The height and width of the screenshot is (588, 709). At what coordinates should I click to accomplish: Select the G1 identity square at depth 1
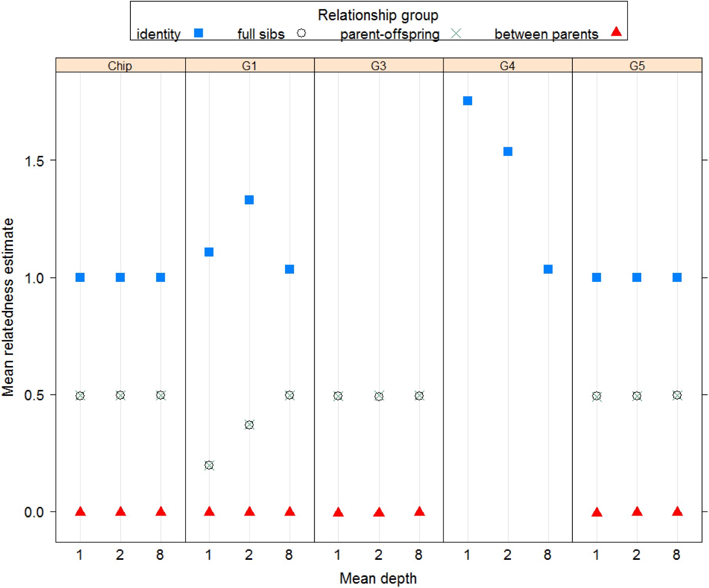pos(209,252)
